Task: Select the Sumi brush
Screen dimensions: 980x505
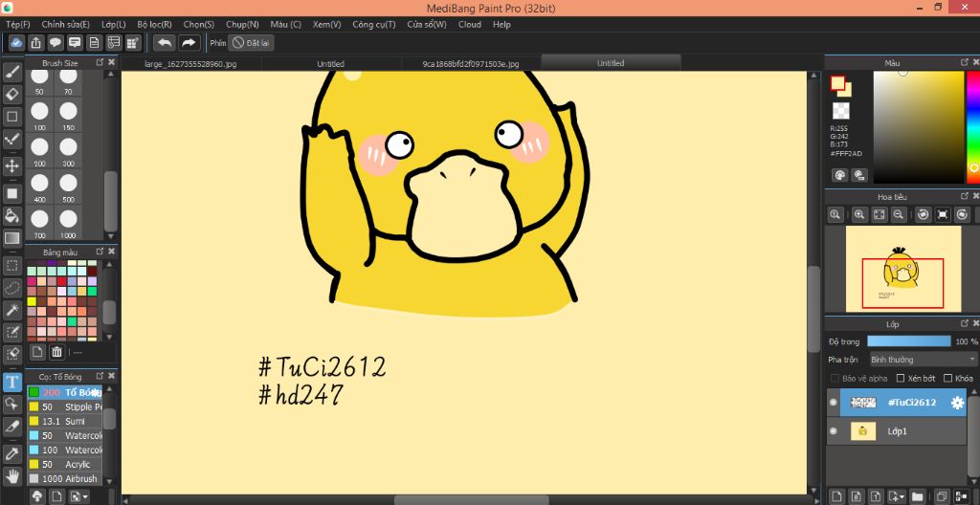Action: [x=64, y=421]
